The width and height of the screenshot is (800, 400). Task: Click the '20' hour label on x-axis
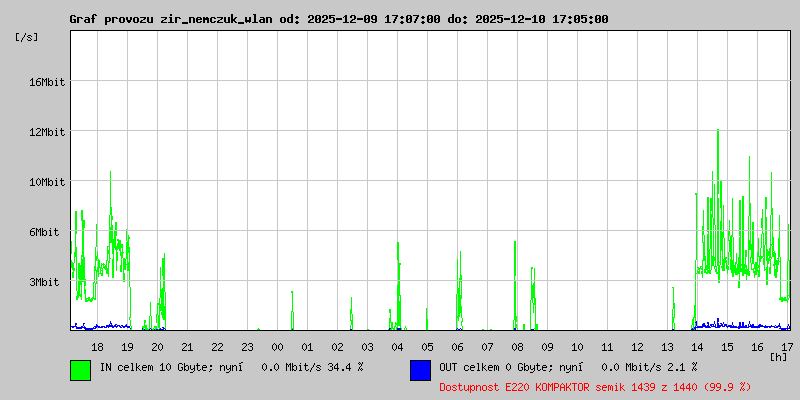(x=157, y=347)
